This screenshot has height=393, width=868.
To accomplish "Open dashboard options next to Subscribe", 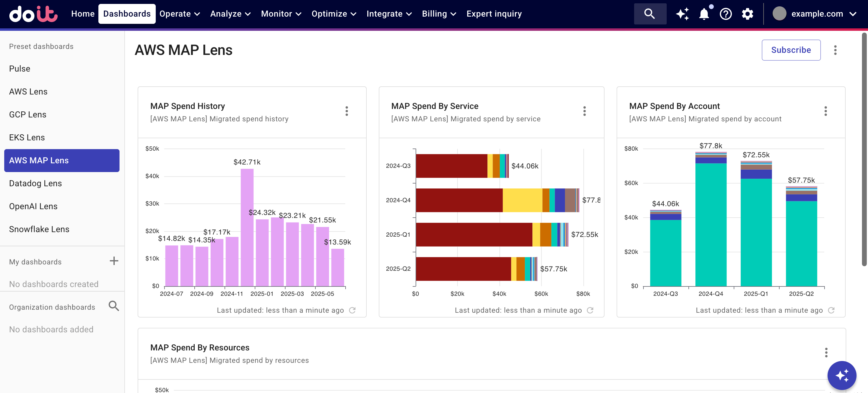I will [x=835, y=50].
